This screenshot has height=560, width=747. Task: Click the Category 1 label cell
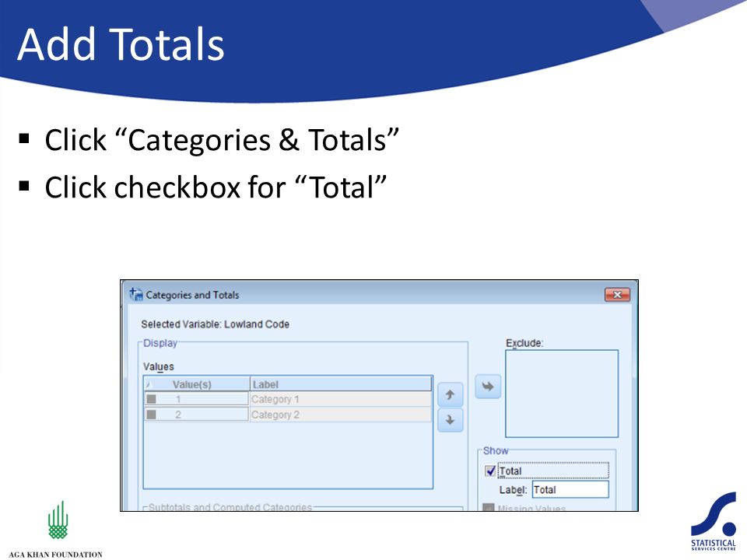[x=341, y=399]
